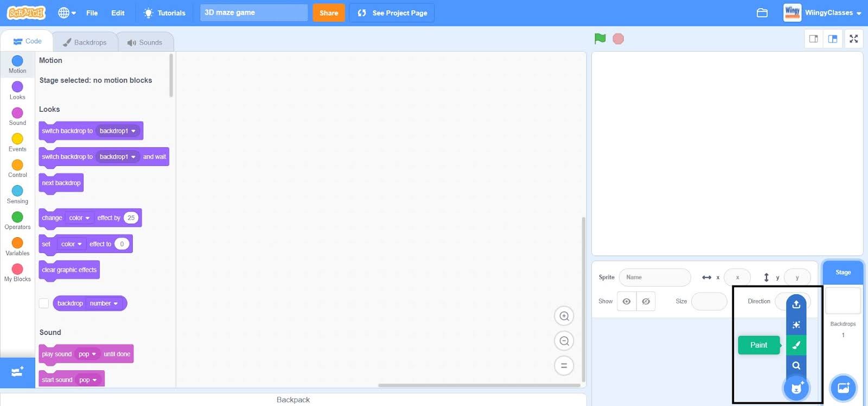Screen dimensions: 868x406
Task: Select the Looks block category
Action: 17,91
